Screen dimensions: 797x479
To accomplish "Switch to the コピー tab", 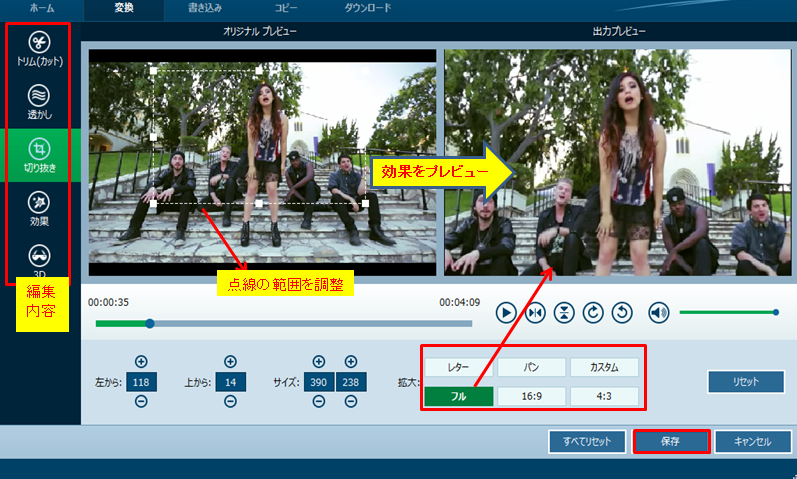I will pos(286,8).
